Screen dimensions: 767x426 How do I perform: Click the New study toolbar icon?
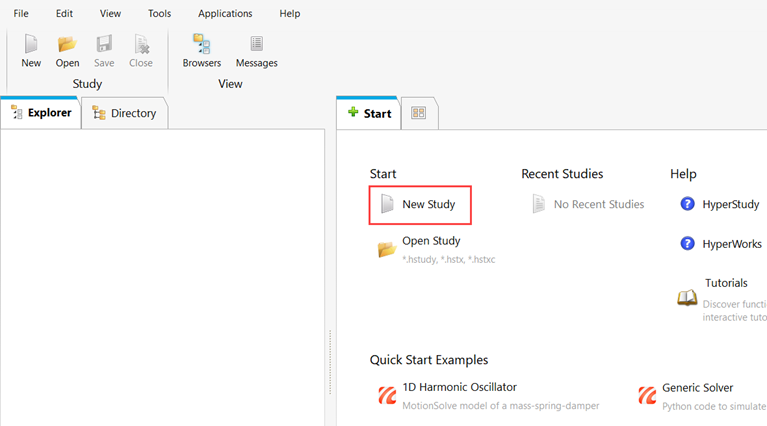[x=31, y=45]
